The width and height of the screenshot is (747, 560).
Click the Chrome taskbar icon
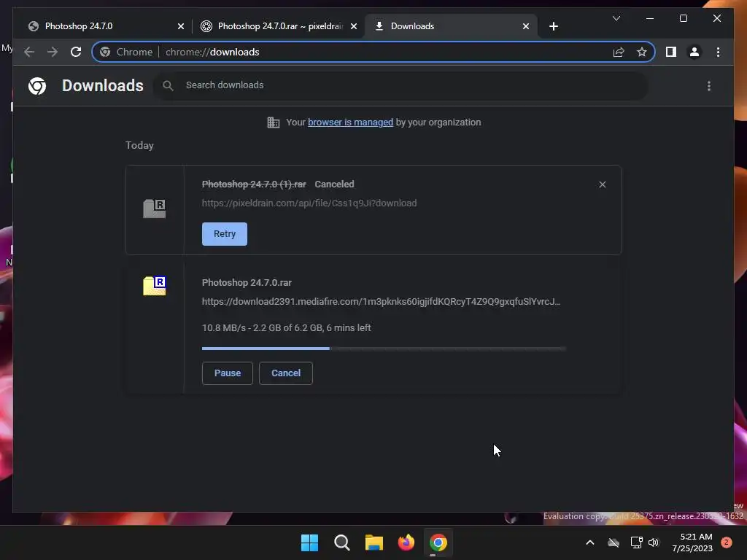pyautogui.click(x=438, y=542)
